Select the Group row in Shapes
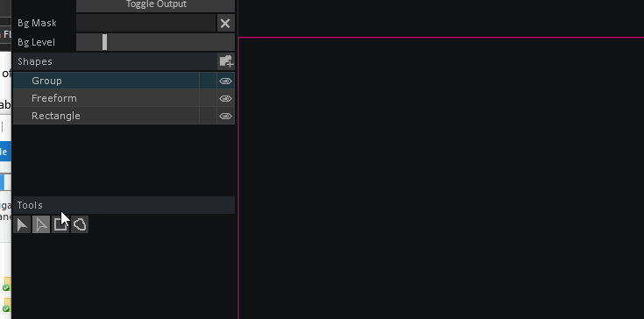The width and height of the screenshot is (644, 319). click(x=106, y=81)
